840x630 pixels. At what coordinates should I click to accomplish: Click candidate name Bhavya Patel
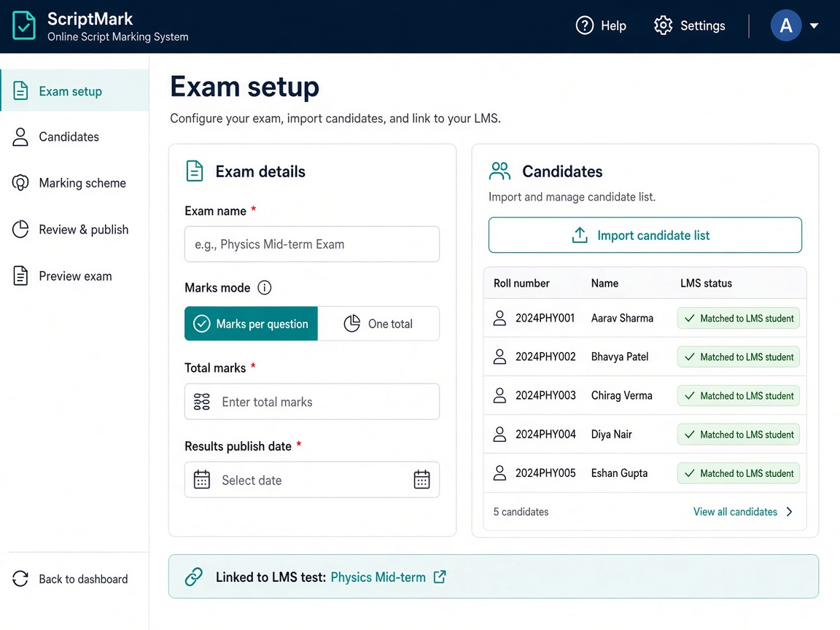click(x=619, y=357)
